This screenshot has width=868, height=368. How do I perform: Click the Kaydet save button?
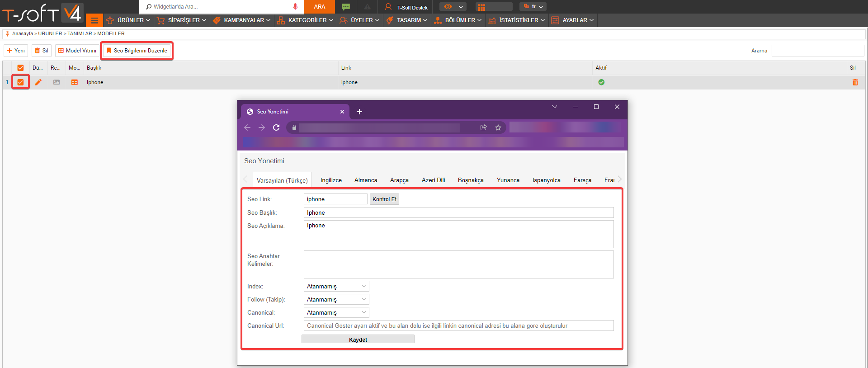(x=358, y=339)
